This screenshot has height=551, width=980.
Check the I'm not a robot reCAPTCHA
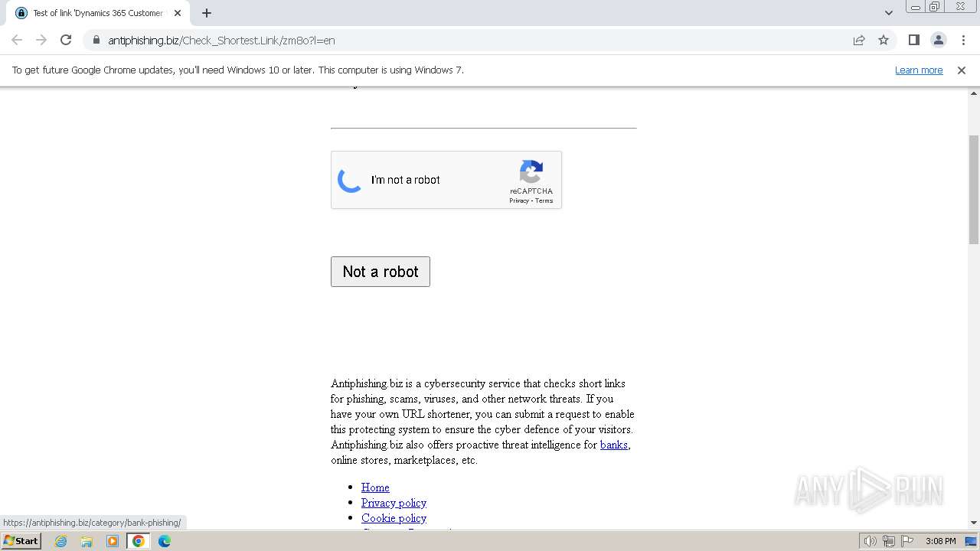pos(350,180)
